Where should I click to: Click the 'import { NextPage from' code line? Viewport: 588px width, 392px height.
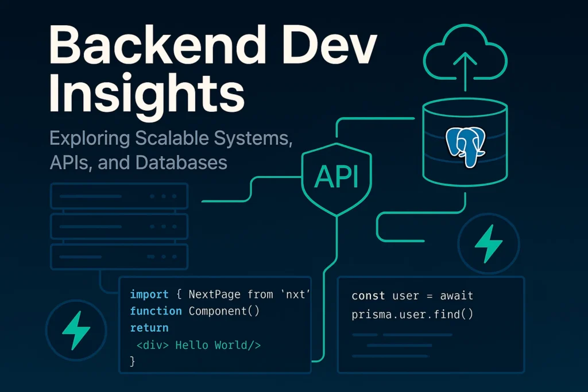[220, 294]
